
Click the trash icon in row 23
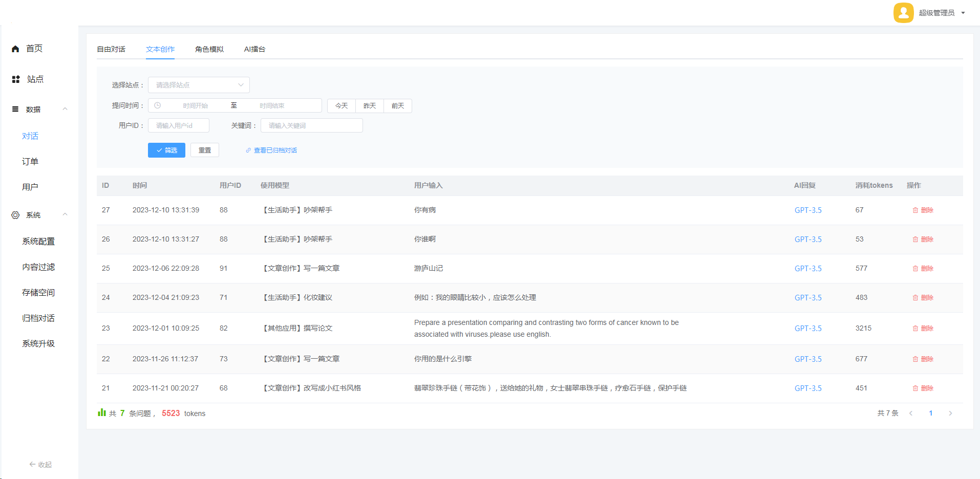click(x=915, y=329)
